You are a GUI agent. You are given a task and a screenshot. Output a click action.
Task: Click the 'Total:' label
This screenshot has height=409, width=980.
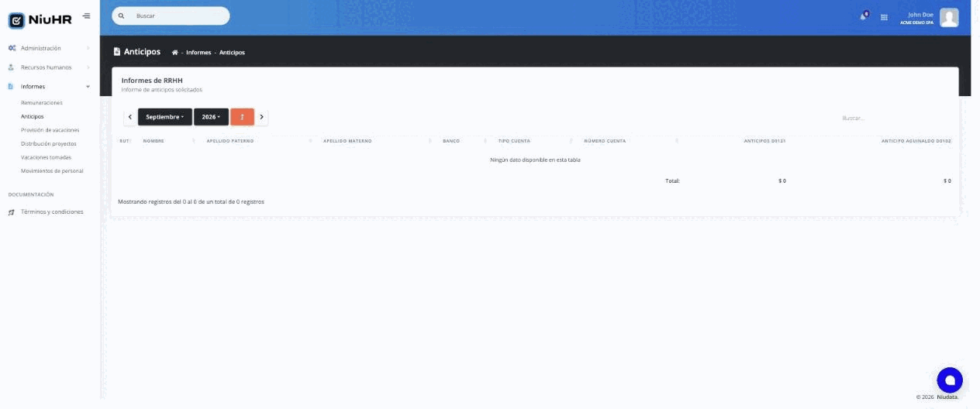pyautogui.click(x=672, y=180)
